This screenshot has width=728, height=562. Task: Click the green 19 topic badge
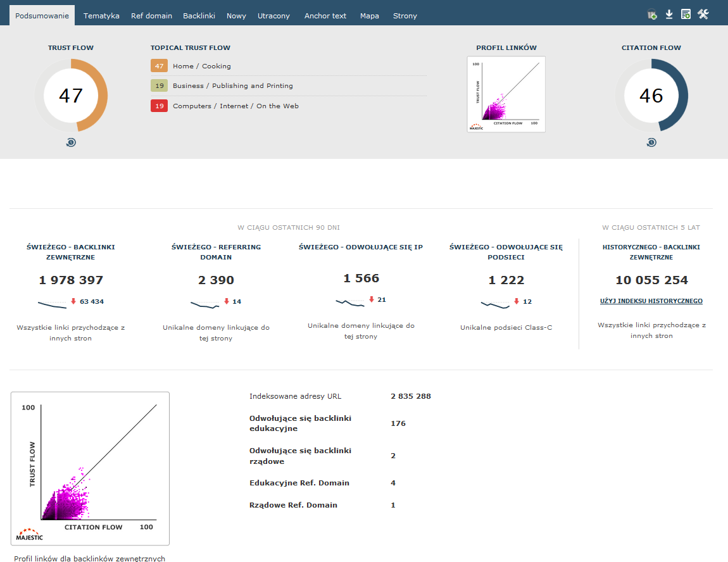click(159, 85)
